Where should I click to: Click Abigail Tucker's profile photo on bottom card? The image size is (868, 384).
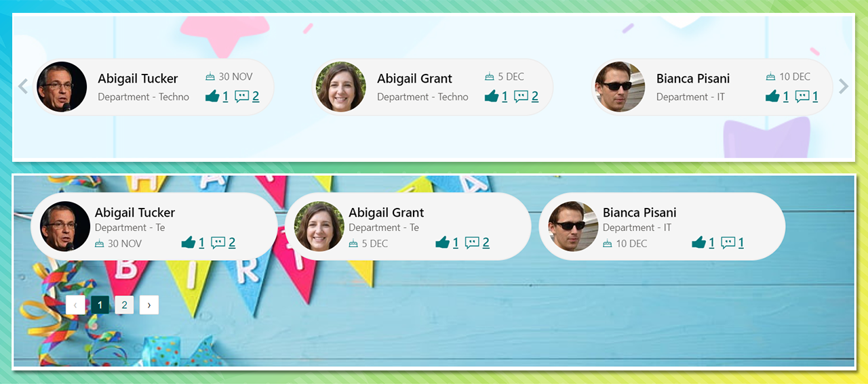(65, 226)
